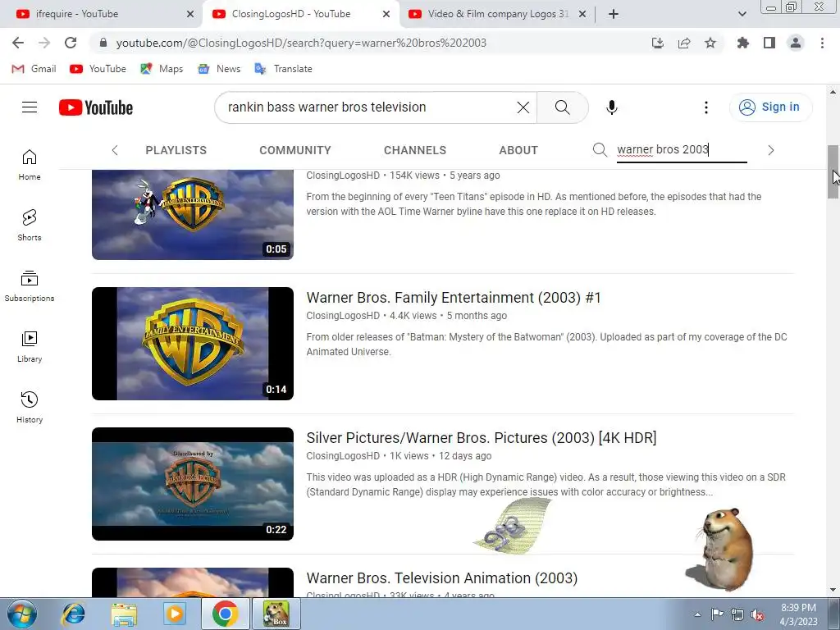
Task: Open the News bookmark
Action: (x=219, y=69)
